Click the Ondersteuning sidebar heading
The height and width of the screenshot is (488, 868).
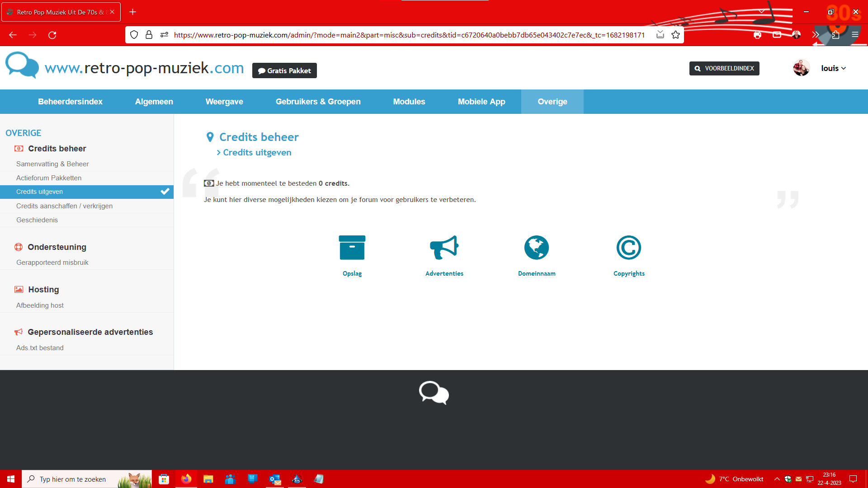(x=57, y=247)
